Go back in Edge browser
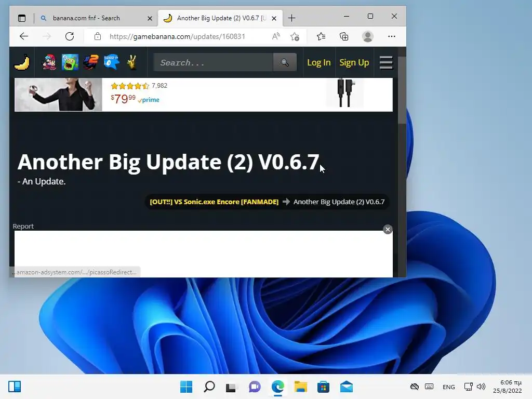The height and width of the screenshot is (399, 532). pyautogui.click(x=24, y=36)
